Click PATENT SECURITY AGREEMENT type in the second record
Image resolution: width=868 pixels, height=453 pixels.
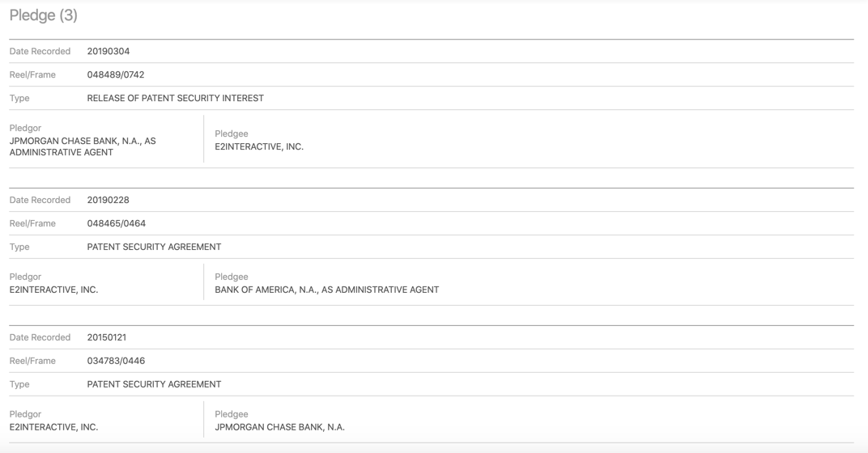[x=154, y=247]
